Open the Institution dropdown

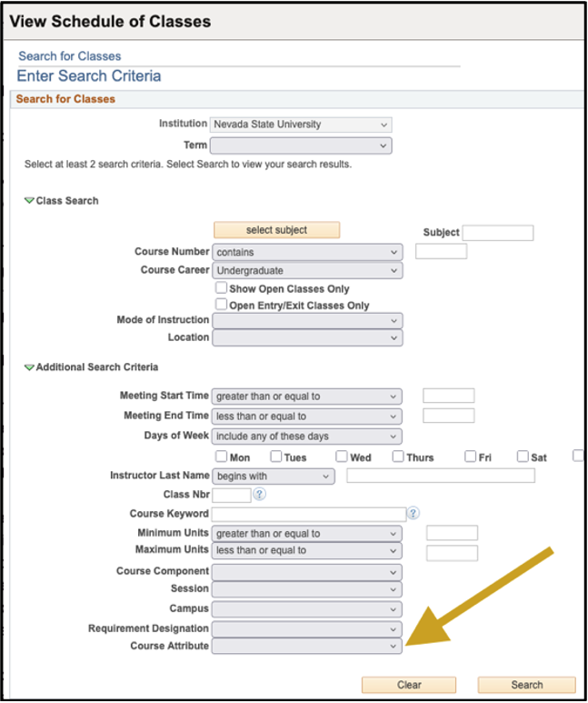pos(300,125)
